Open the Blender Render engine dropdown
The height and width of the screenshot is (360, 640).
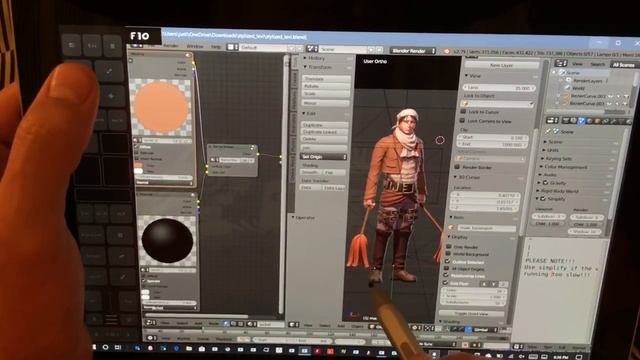click(x=413, y=51)
